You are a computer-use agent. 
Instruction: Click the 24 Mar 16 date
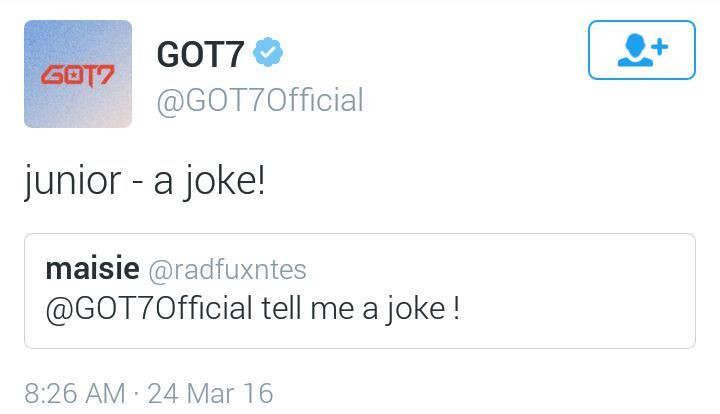(210, 393)
